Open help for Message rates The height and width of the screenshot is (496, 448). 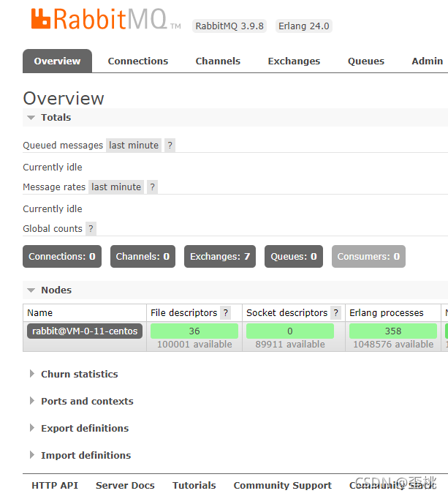152,187
